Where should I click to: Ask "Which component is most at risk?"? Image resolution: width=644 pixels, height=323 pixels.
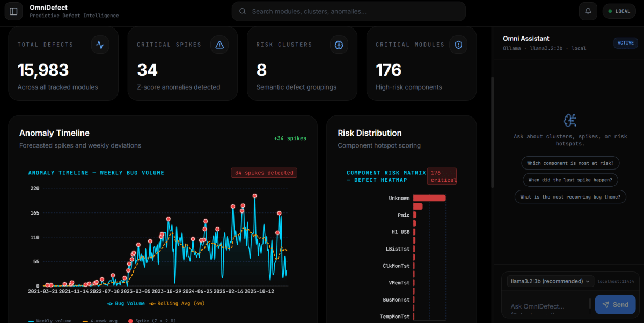[570, 163]
